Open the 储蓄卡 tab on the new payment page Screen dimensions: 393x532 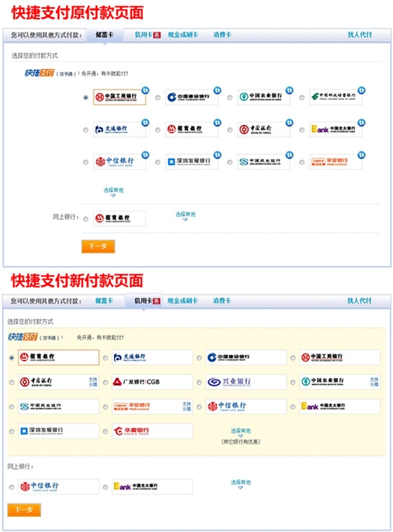[x=104, y=301]
